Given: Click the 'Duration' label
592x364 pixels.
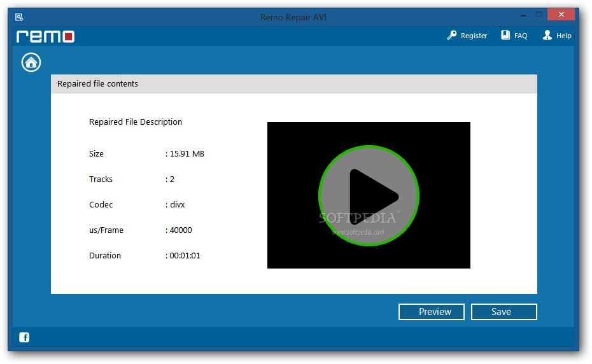Looking at the screenshot, I should coord(105,256).
